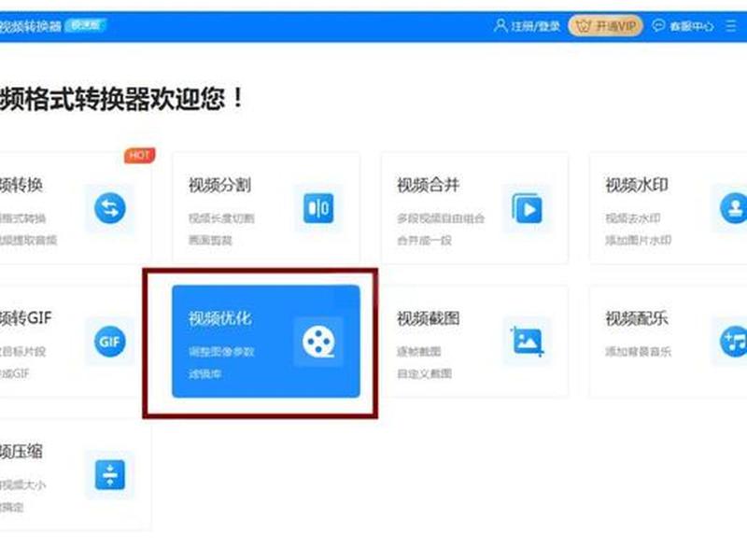Click the 滤镜库 description text
Screen dimensions: 747x560
click(204, 374)
